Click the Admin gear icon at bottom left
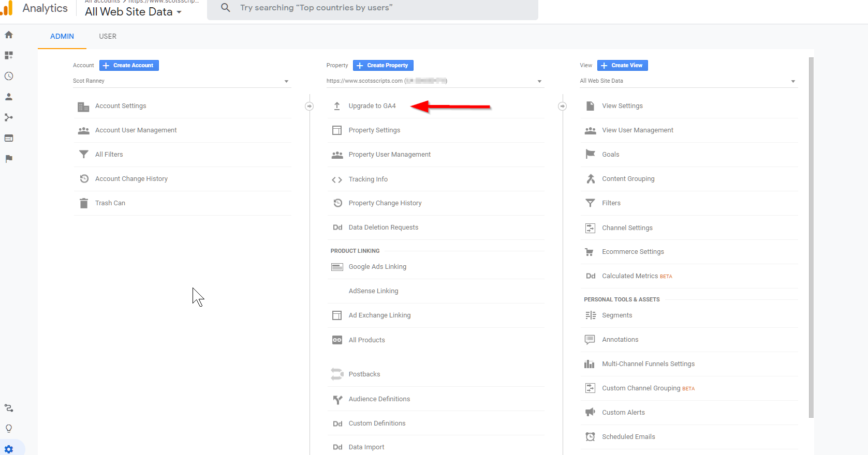The width and height of the screenshot is (868, 455). pos(9,449)
